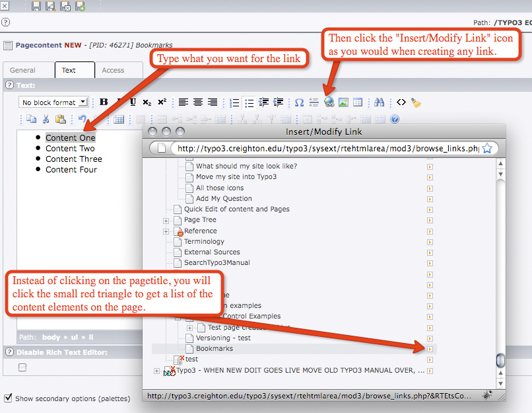
Task: Click the Insert/Modify Link globe icon
Action: [x=329, y=102]
